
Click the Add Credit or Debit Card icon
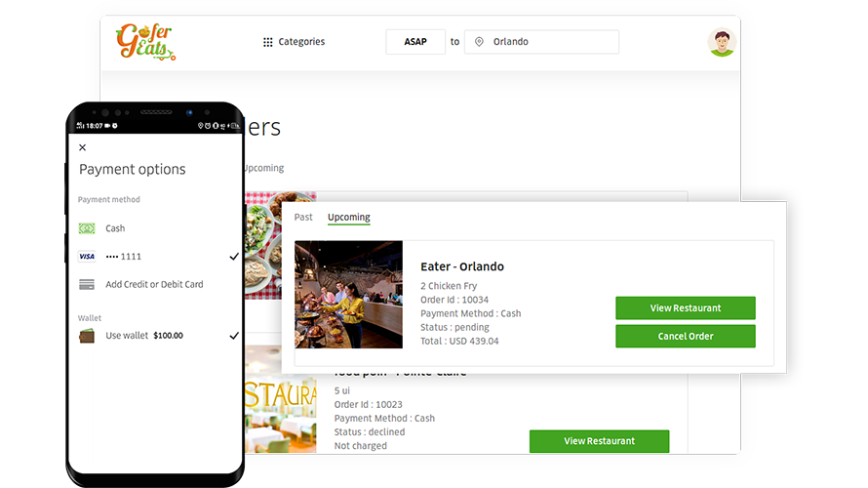coord(87,284)
